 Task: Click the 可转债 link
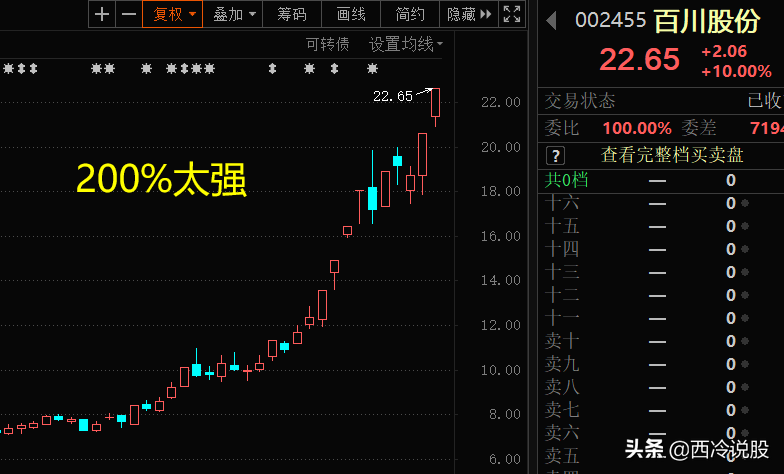click(328, 44)
